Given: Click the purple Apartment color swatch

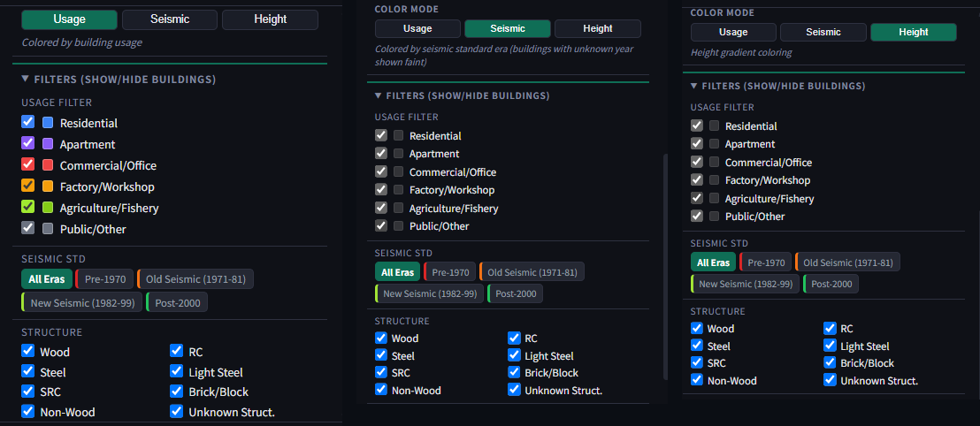Looking at the screenshot, I should (x=48, y=144).
